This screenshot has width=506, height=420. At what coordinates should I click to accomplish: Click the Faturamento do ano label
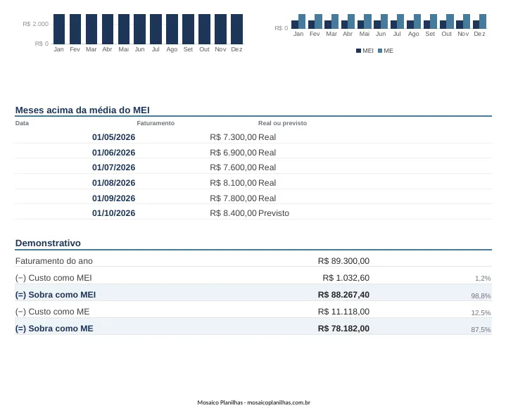[54, 261]
